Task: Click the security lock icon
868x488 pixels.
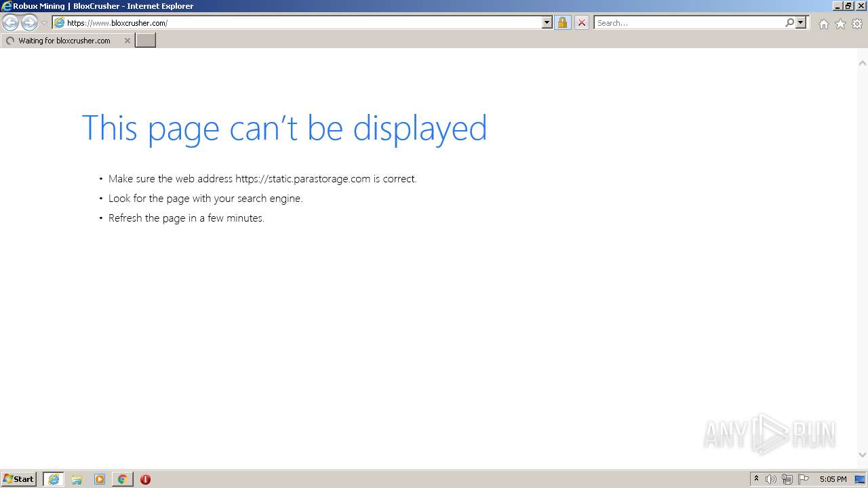Action: point(562,22)
